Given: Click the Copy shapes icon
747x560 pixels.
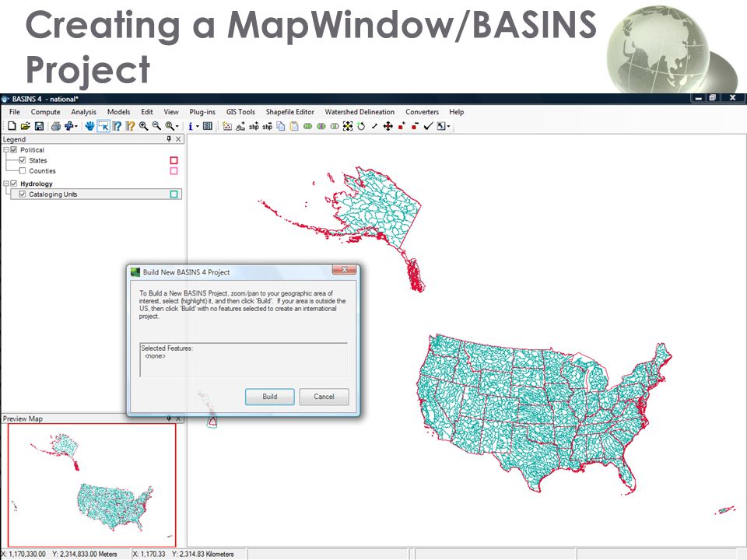Looking at the screenshot, I should [281, 126].
